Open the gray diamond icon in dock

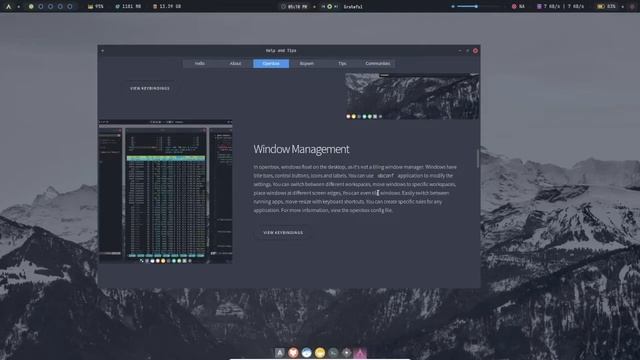coord(347,352)
